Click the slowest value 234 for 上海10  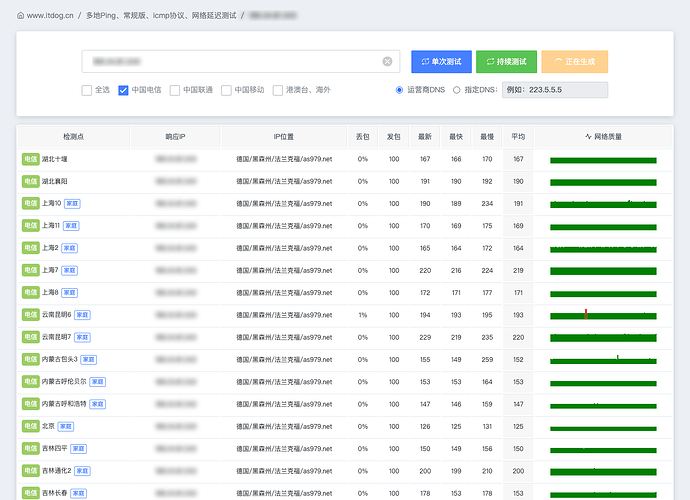coord(487,203)
